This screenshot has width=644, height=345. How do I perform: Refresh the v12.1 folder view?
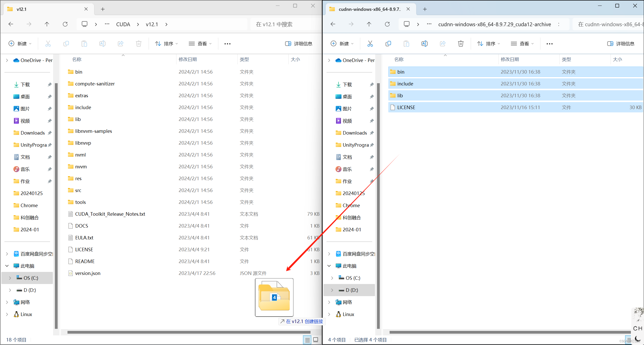[x=65, y=24]
